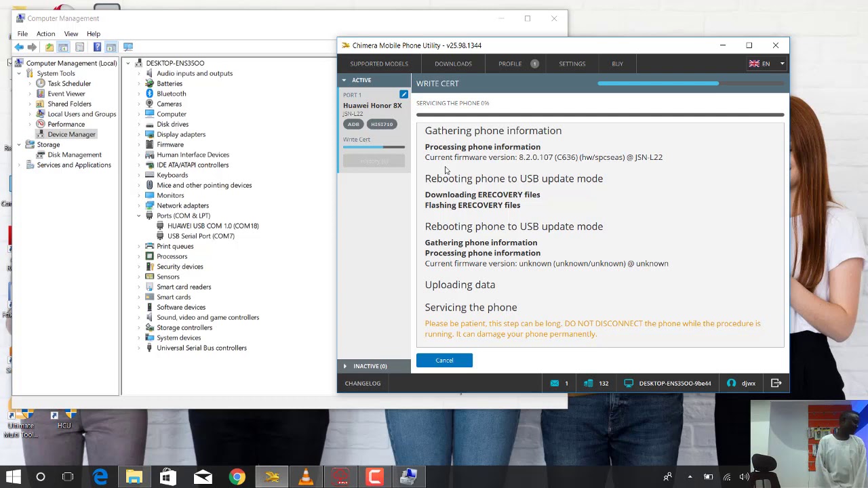This screenshot has height=488, width=868.
Task: Open the View menu in Computer Management
Action: pos(71,34)
